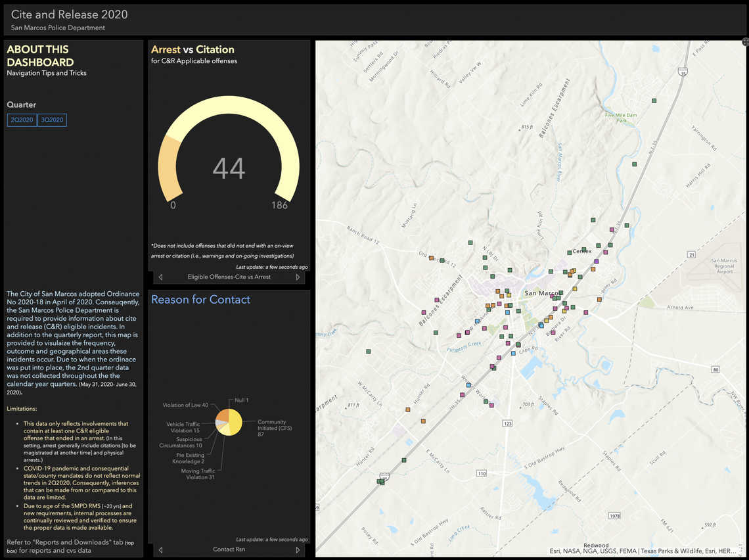
Task: Select Community Initiated (CFS) pie slice
Action: [x=235, y=426]
